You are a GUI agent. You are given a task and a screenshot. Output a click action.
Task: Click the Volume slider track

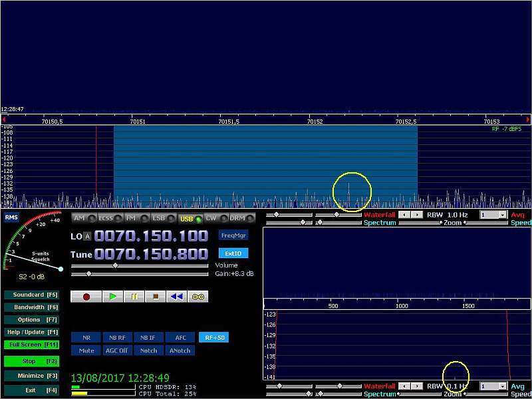(141, 265)
